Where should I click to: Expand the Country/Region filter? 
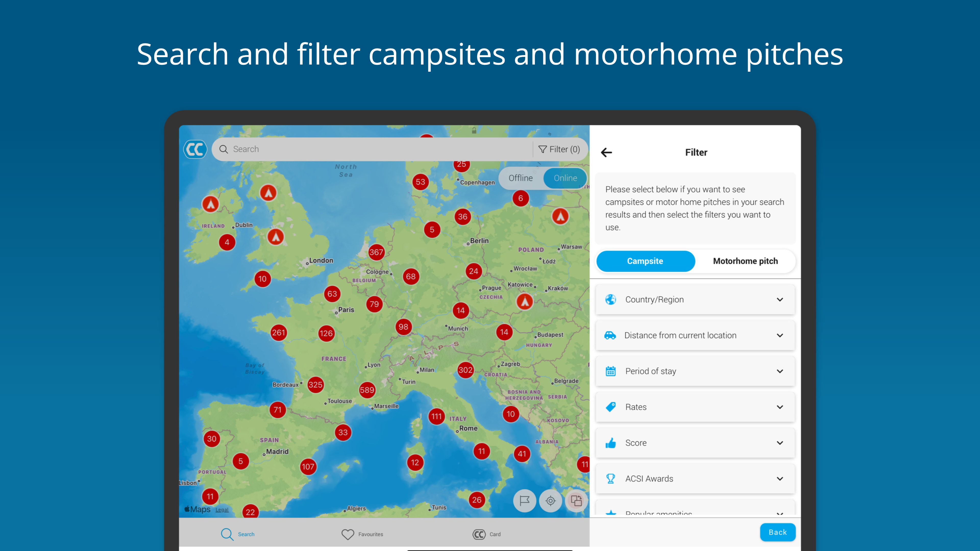pos(695,300)
